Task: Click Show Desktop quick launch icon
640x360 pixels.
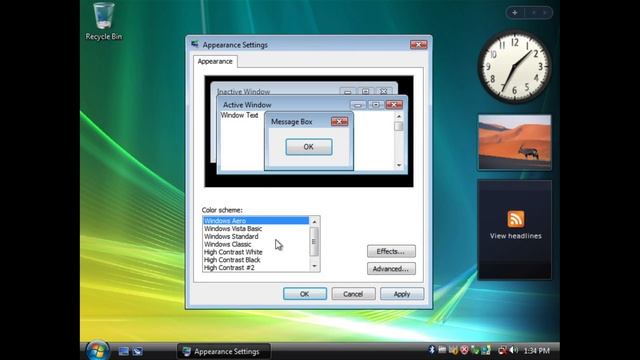Action: 124,351
